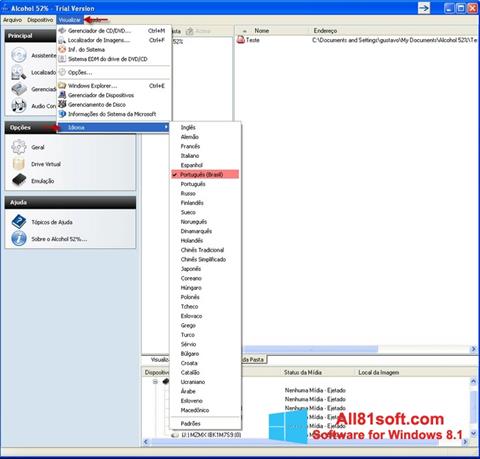
Task: Collapse the Ajuda panel header
Action: (x=70, y=202)
